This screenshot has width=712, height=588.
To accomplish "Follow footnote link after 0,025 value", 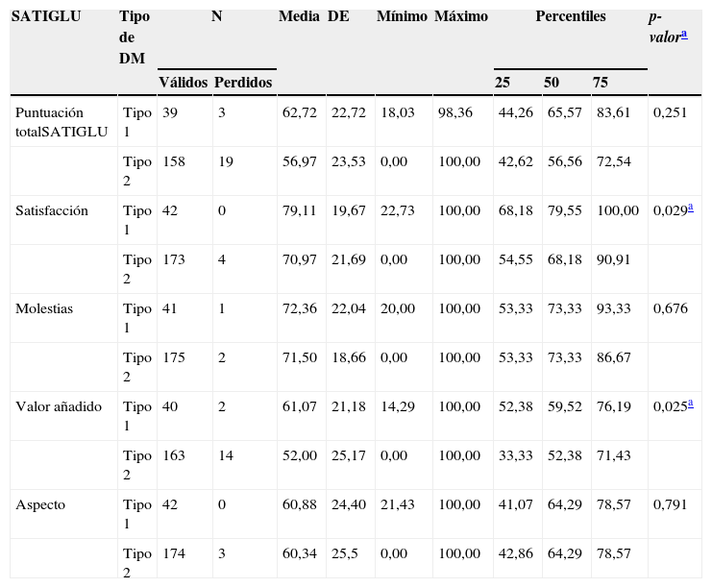I will (690, 404).
